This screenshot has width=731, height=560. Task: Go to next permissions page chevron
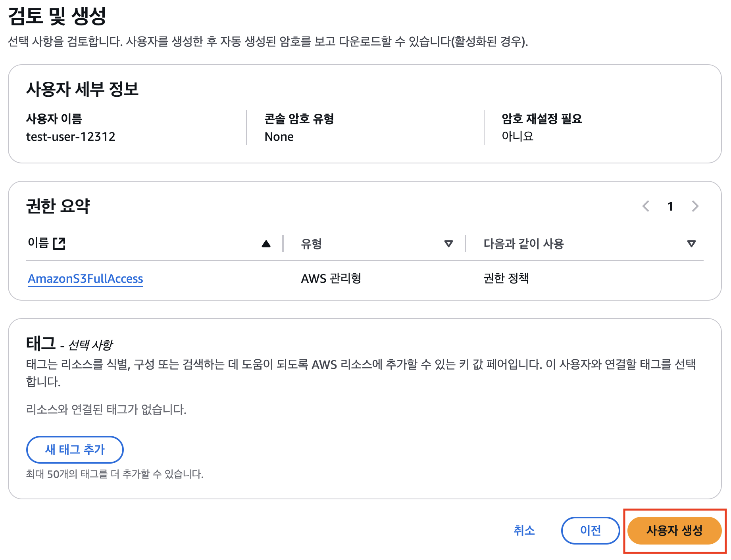click(695, 206)
